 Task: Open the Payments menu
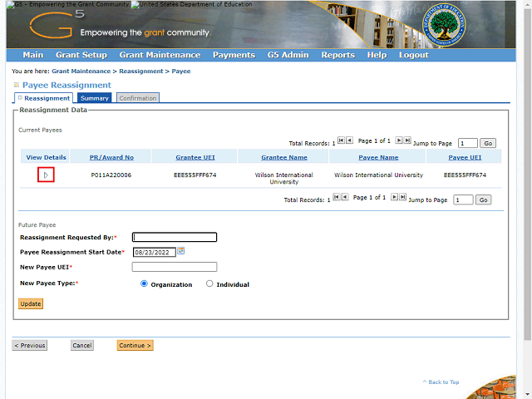pyautogui.click(x=234, y=55)
